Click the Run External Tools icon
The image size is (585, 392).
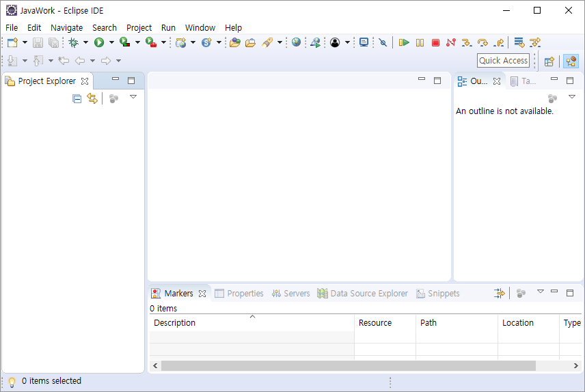pyautogui.click(x=151, y=42)
